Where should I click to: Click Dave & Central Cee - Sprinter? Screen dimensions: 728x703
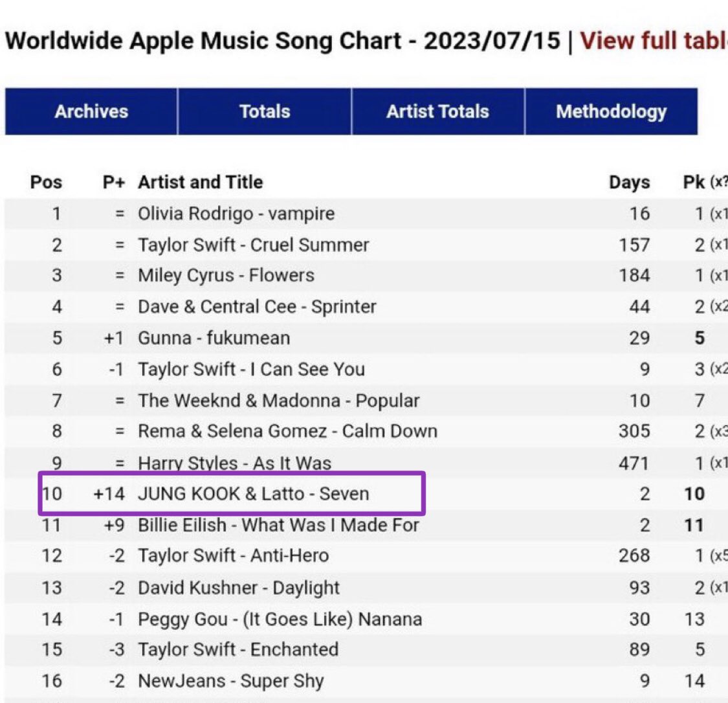point(257,306)
